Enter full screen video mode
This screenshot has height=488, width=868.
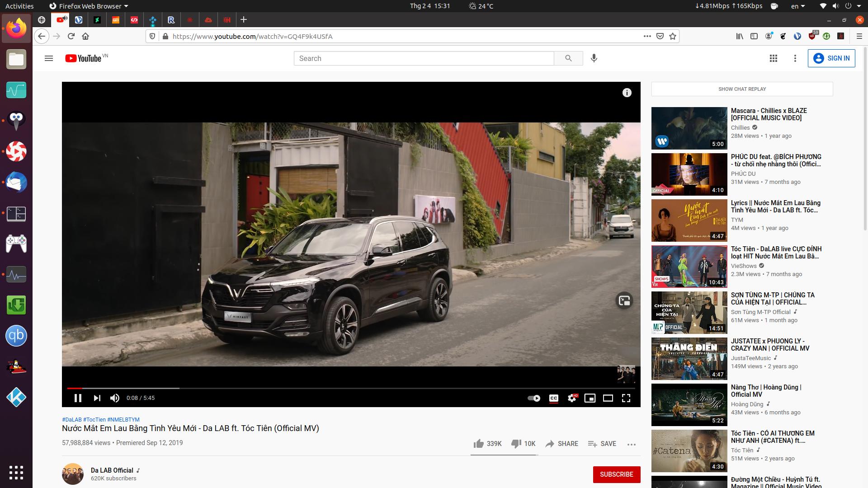point(626,398)
